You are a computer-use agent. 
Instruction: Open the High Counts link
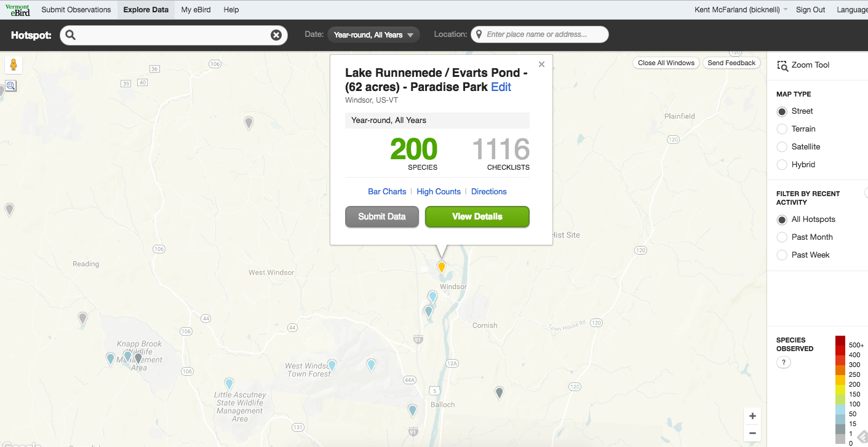click(438, 191)
